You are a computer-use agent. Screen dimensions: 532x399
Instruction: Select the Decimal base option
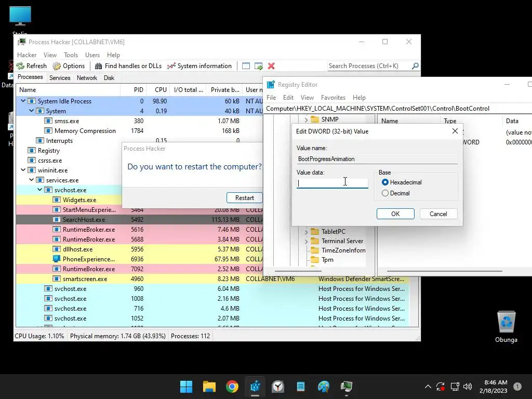pyautogui.click(x=385, y=193)
